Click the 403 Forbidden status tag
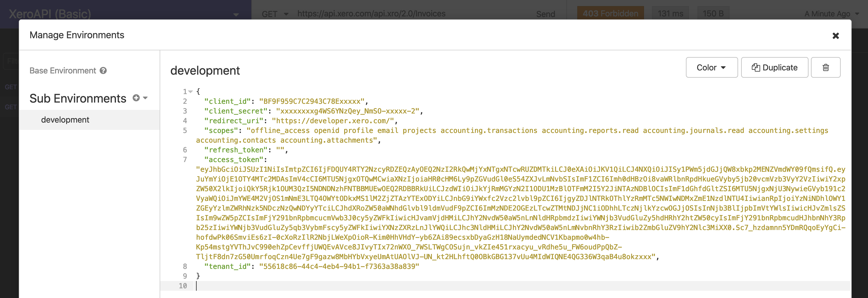 pyautogui.click(x=610, y=13)
